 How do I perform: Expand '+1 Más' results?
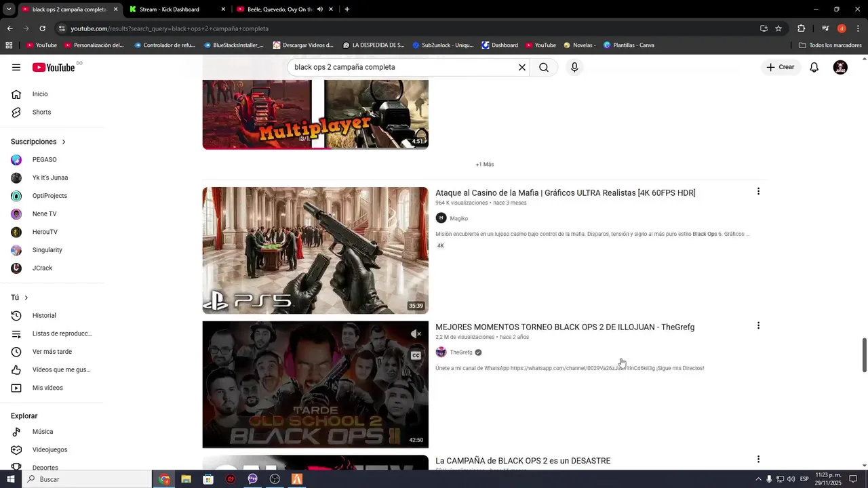click(x=485, y=165)
